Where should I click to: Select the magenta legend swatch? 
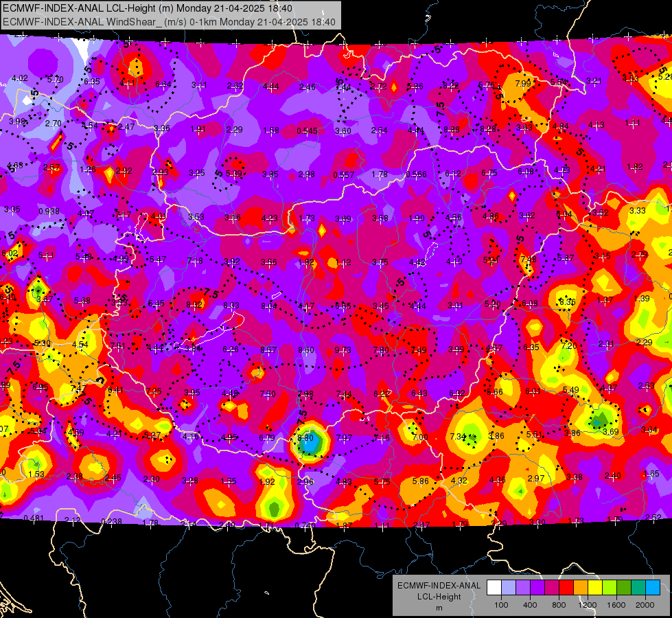pyautogui.click(x=552, y=588)
